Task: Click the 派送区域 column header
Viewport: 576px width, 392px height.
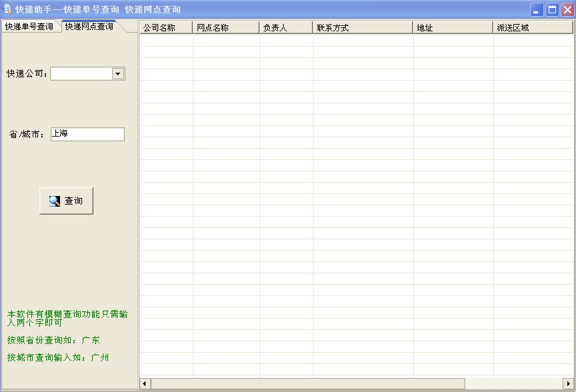Action: [533, 27]
